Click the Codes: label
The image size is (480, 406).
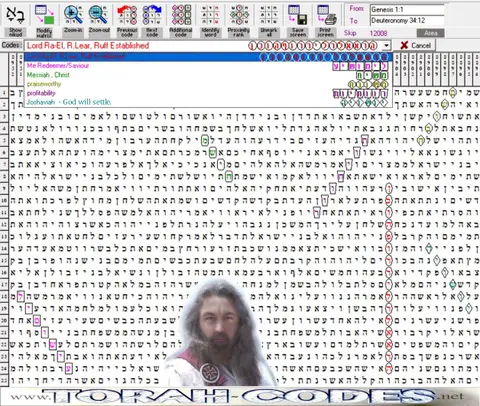click(x=12, y=45)
